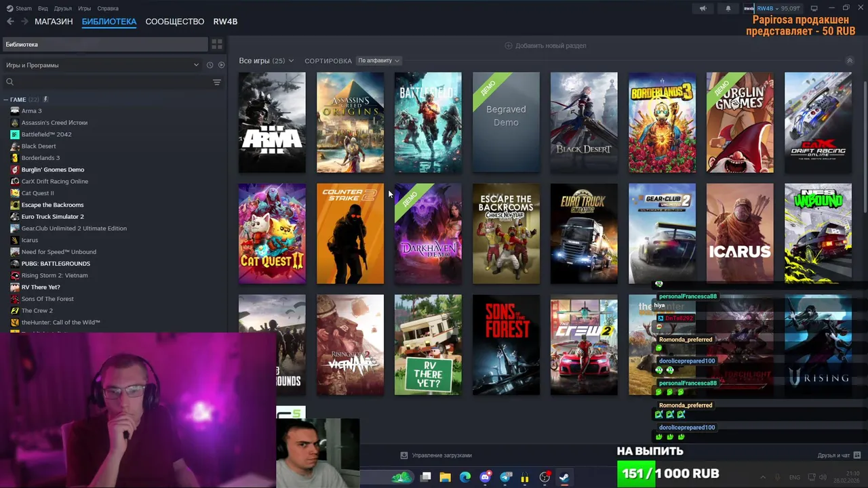Open Друзья и чат

tap(839, 455)
